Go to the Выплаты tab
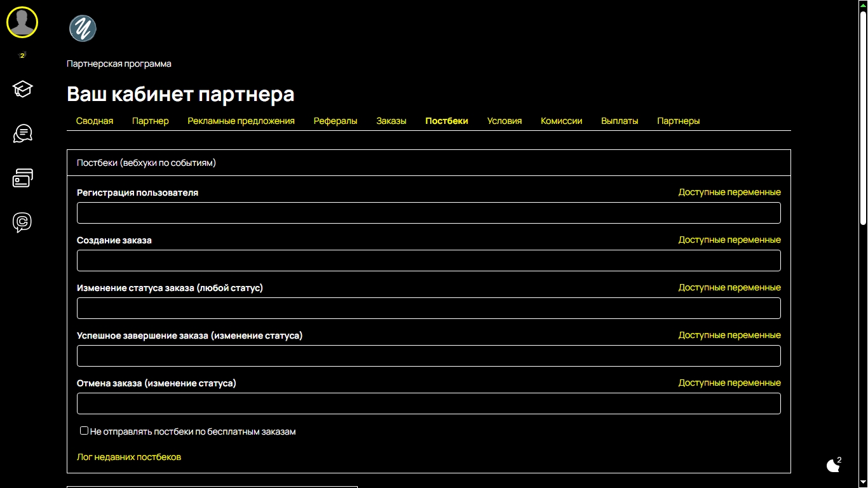The image size is (868, 488). [620, 121]
